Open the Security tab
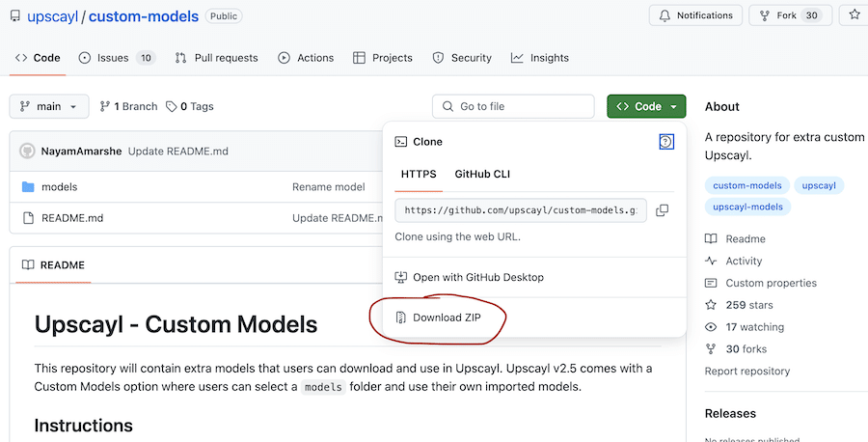Viewport: 868px width, 442px height. 462,58
